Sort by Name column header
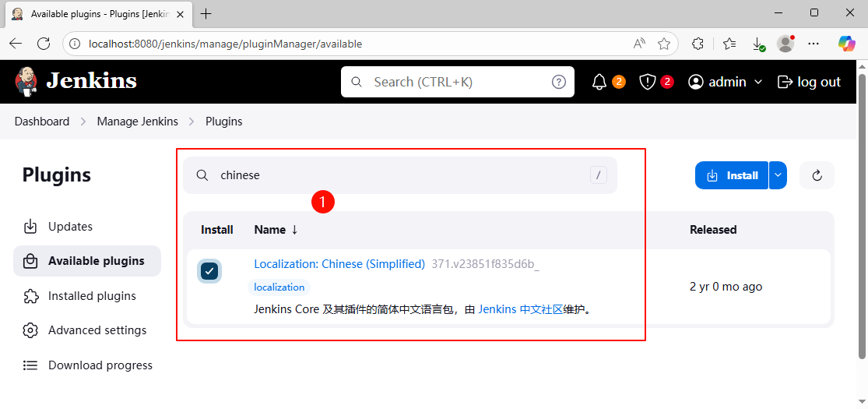Screen dimensions: 868x409 (276, 230)
